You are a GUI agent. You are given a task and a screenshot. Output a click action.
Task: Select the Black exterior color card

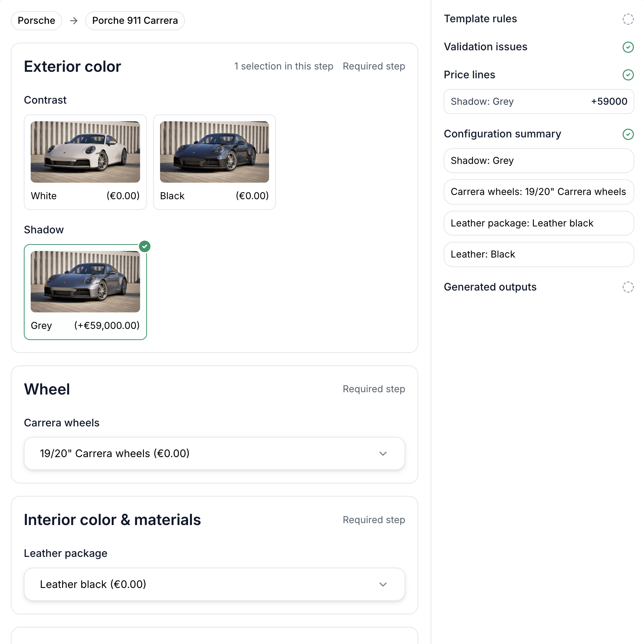tap(215, 162)
